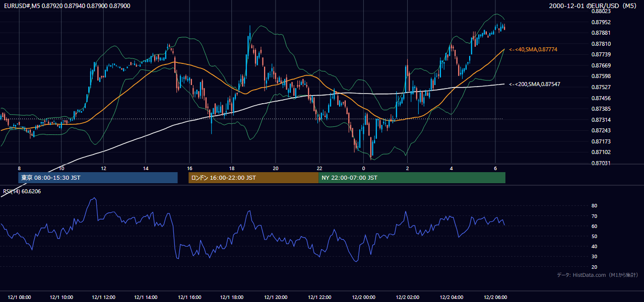Select the 200 SMA 0.87547 white label
This screenshot has height=302, width=644.
tap(535, 84)
